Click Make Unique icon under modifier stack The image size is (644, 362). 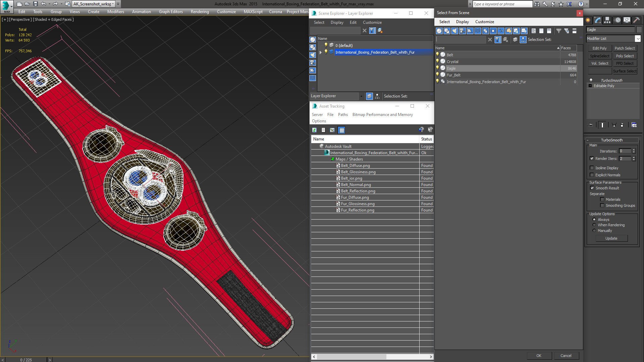(614, 125)
